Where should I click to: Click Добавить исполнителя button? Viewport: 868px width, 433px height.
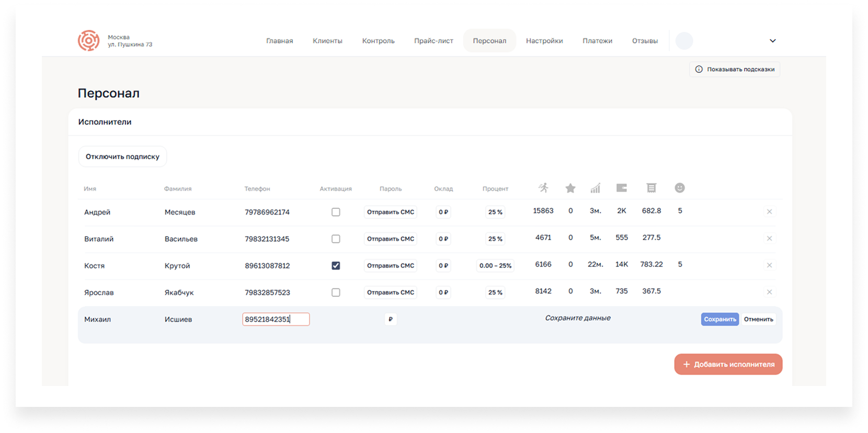728,365
